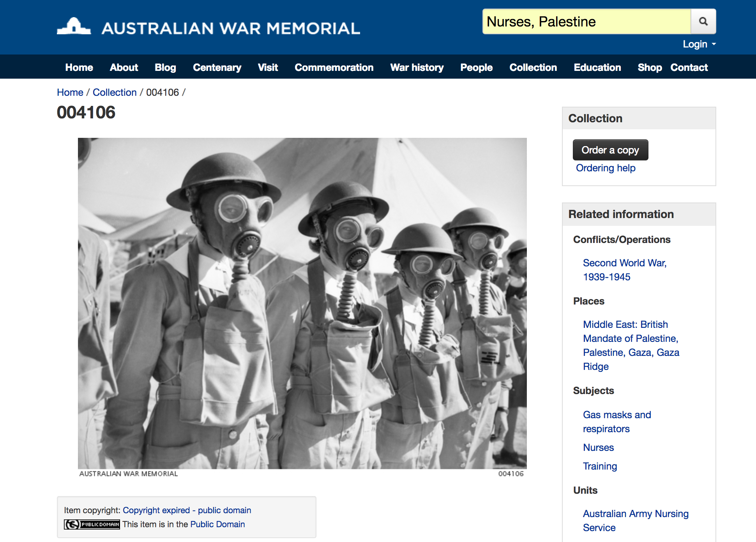Open the Visit menu item
Image resolution: width=756 pixels, height=542 pixels.
268,67
